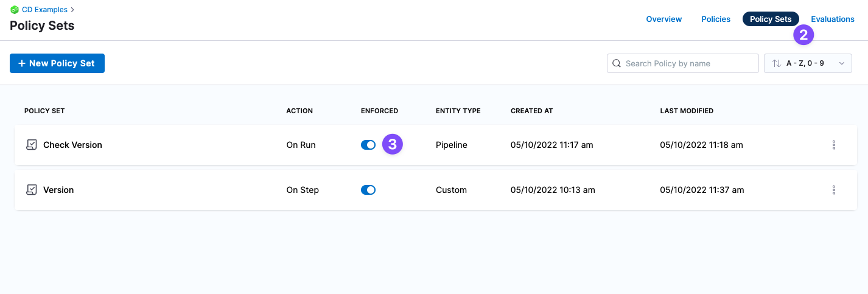Toggle enforced switch for Version policy set
Image resolution: width=868 pixels, height=294 pixels.
pos(368,190)
